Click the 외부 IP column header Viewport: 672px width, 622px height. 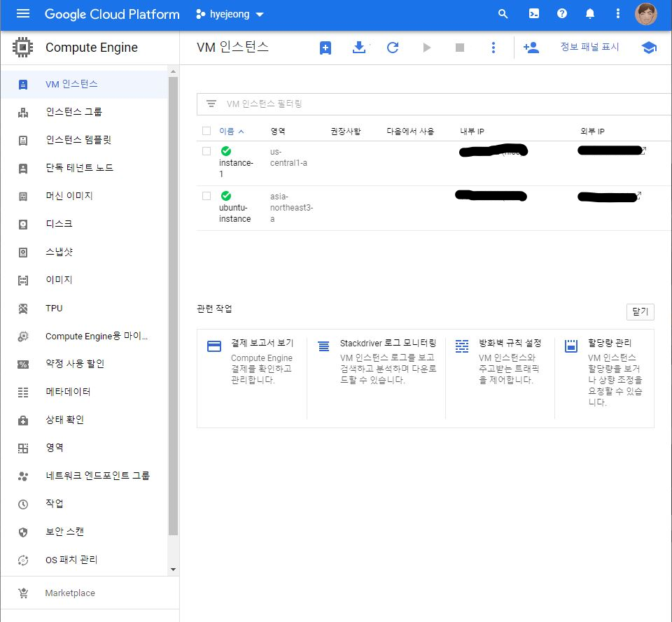pyautogui.click(x=592, y=131)
